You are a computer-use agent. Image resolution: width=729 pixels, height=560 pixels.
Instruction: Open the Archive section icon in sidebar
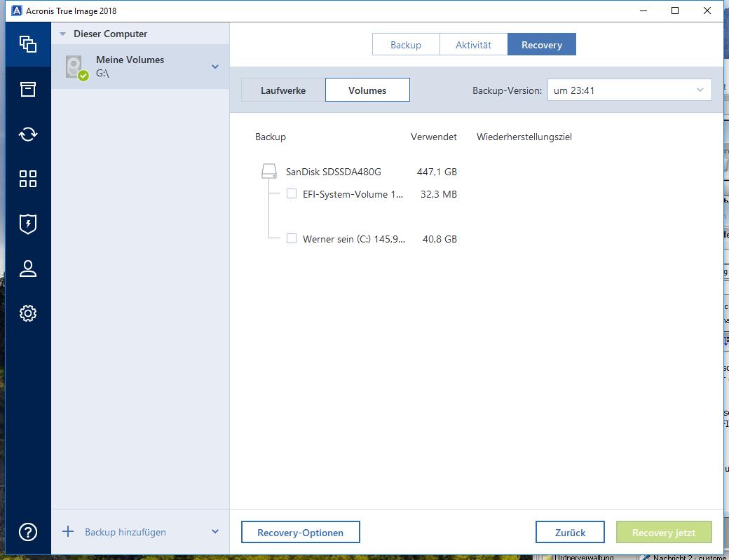coord(28,89)
